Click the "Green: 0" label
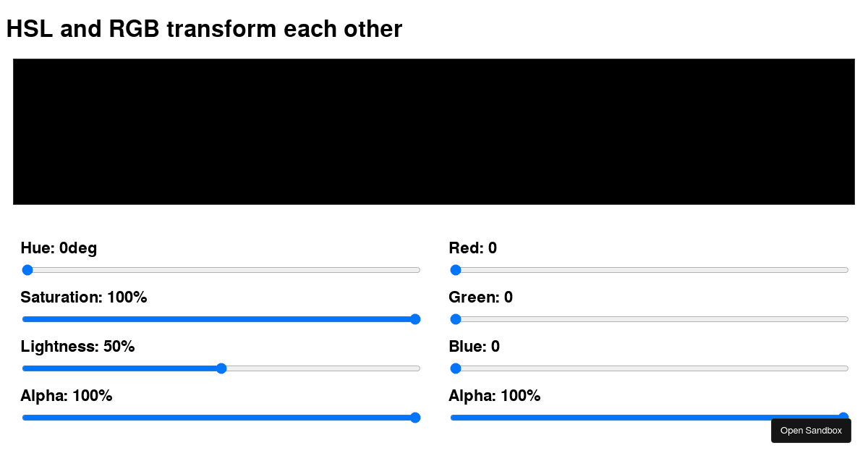Viewport: 868px width, 456px height. (x=480, y=297)
